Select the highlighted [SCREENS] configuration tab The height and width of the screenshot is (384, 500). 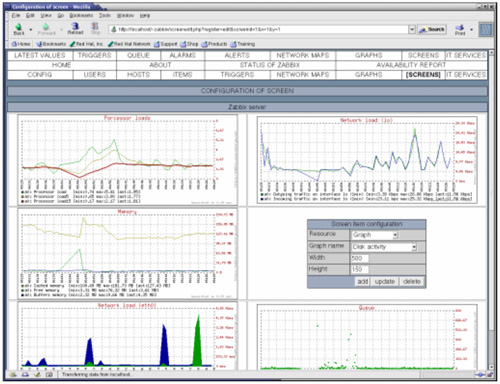tap(423, 75)
